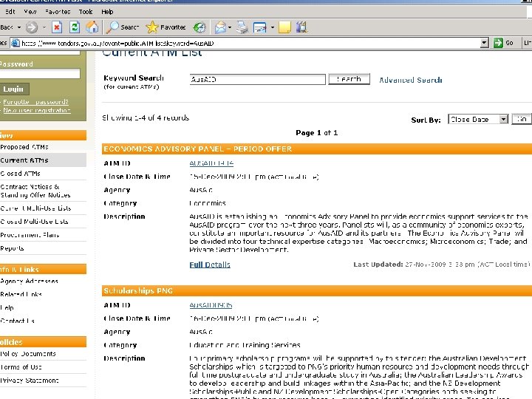The width and height of the screenshot is (532, 399).
Task: Click the green Go arrow button
Action: click(503, 43)
